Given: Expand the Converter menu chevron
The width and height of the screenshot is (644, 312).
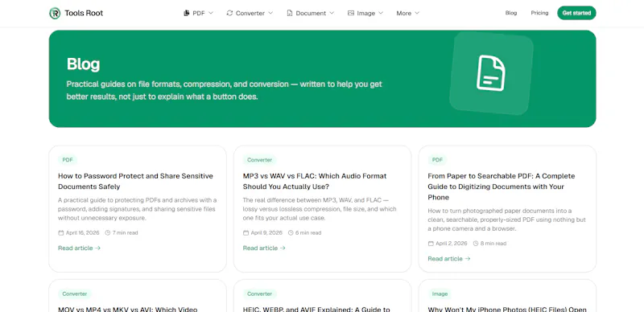Looking at the screenshot, I should [270, 13].
